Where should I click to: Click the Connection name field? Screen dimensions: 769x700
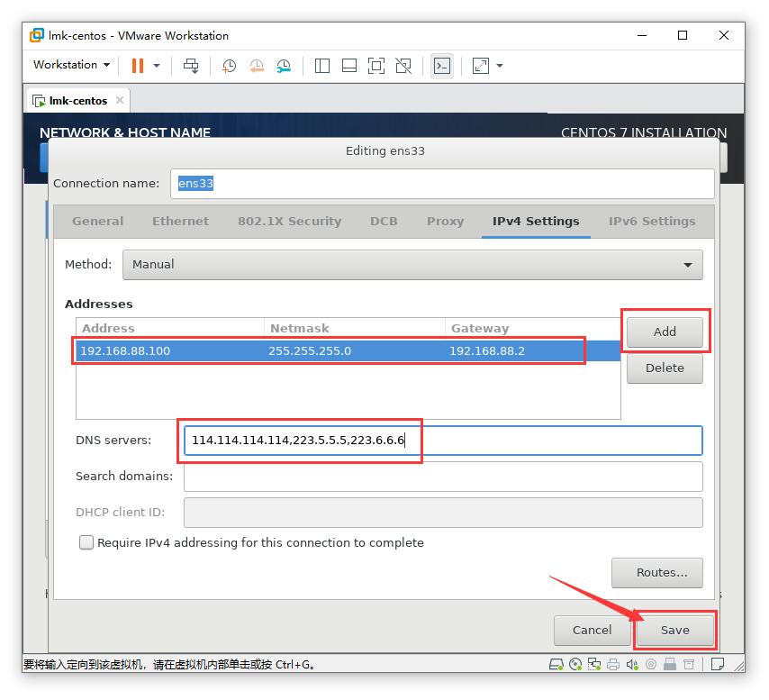(x=442, y=184)
